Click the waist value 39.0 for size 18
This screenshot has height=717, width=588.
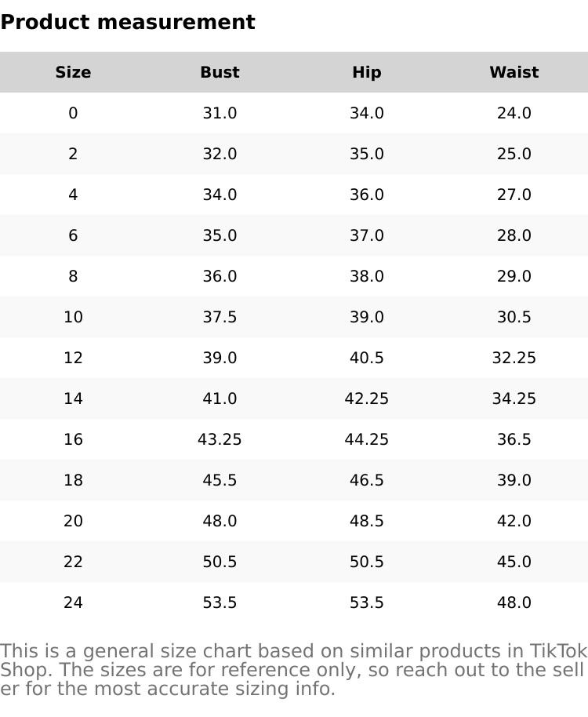tap(514, 480)
